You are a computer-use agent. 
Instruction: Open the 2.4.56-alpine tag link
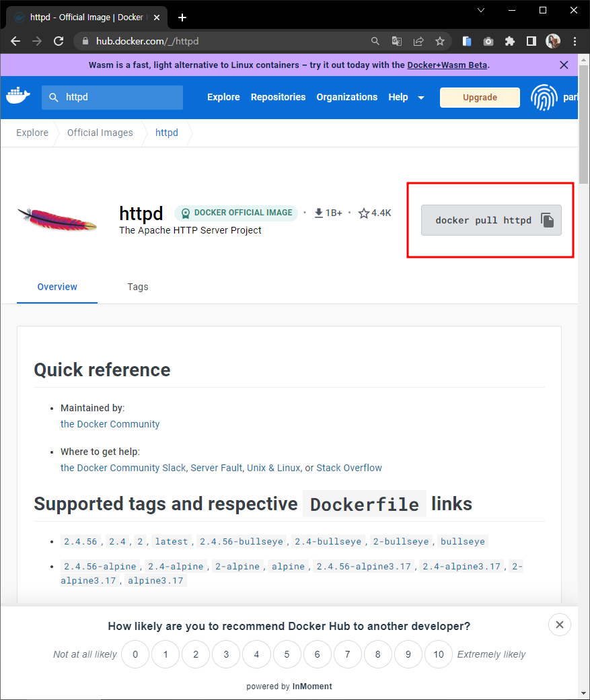(x=100, y=567)
